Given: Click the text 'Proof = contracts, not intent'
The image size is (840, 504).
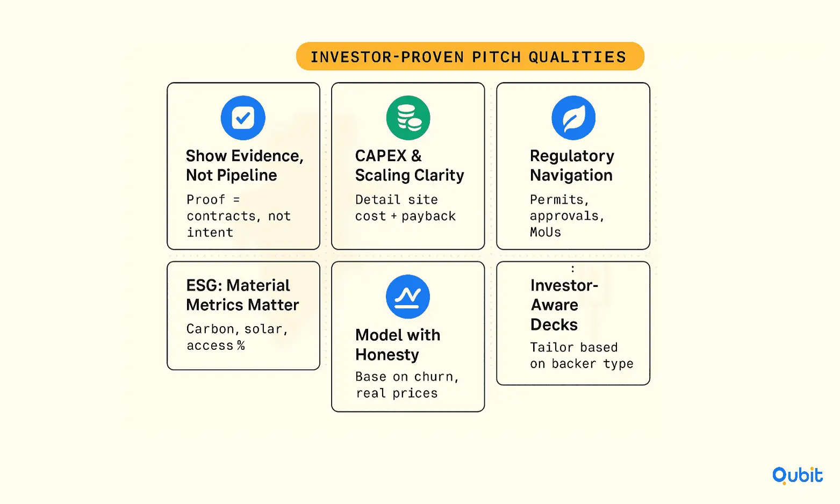Looking at the screenshot, I should pyautogui.click(x=239, y=216).
